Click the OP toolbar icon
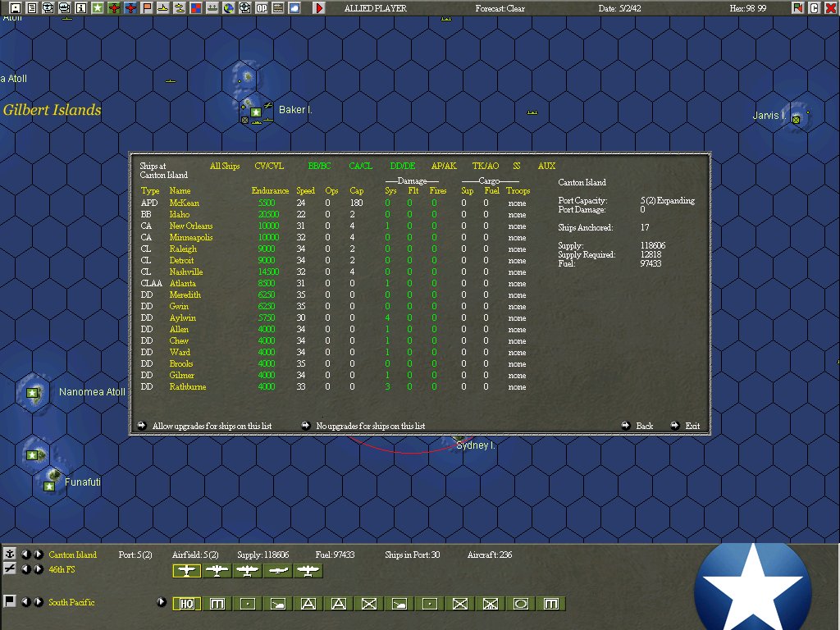 click(262, 7)
